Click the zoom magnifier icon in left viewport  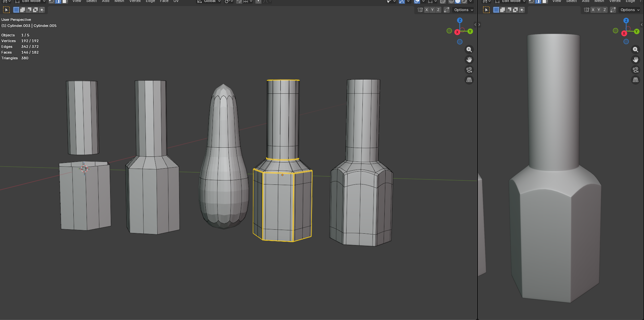(469, 50)
